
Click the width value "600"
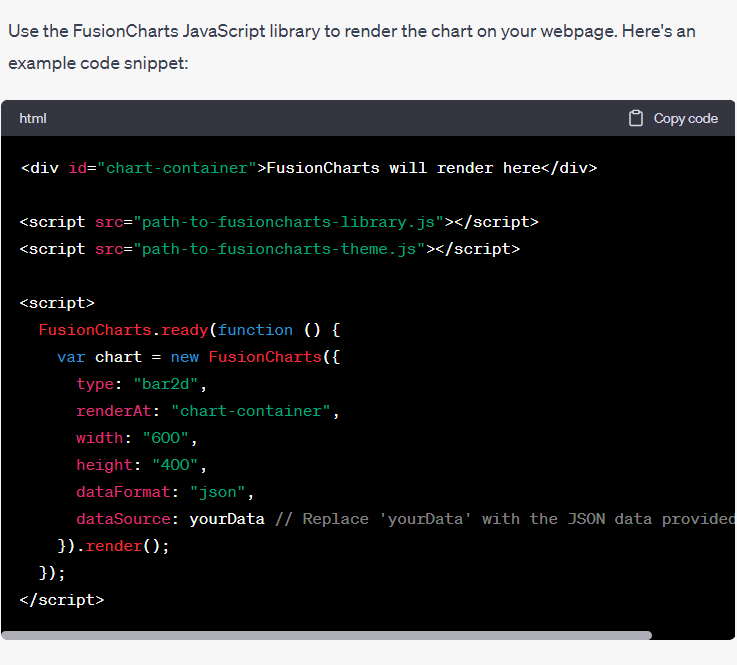pyautogui.click(x=171, y=438)
